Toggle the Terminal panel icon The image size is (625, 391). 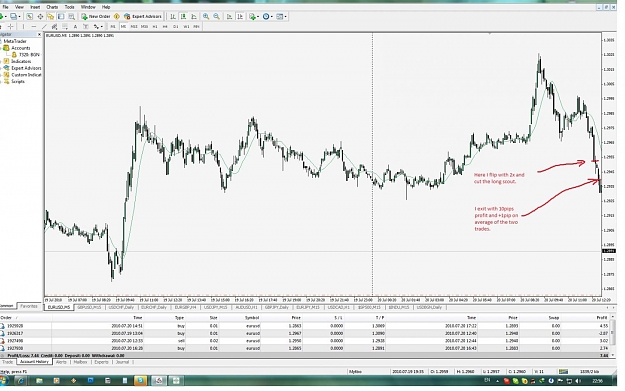coord(61,16)
